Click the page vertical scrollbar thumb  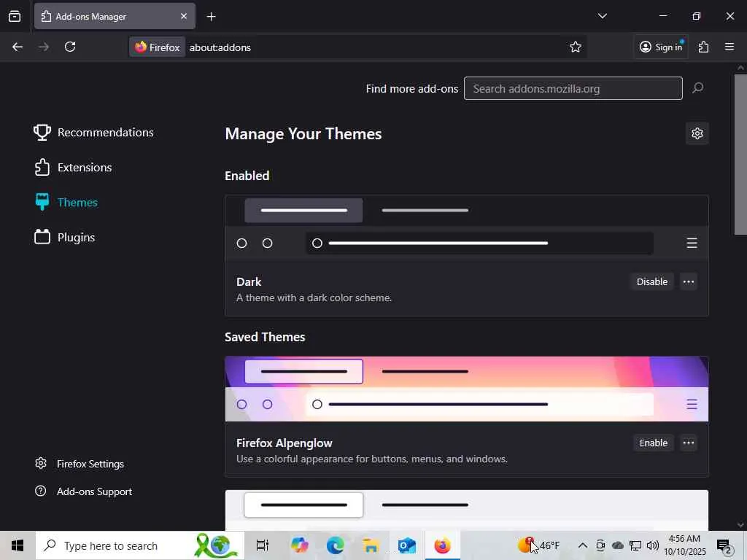pyautogui.click(x=740, y=154)
